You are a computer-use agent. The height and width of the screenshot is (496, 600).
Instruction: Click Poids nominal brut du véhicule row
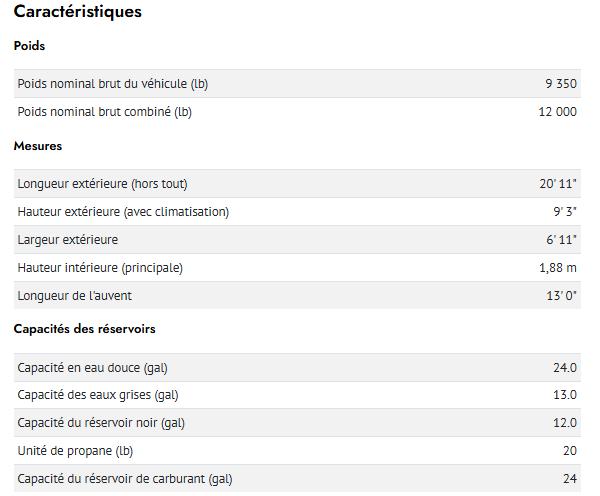[297, 83]
